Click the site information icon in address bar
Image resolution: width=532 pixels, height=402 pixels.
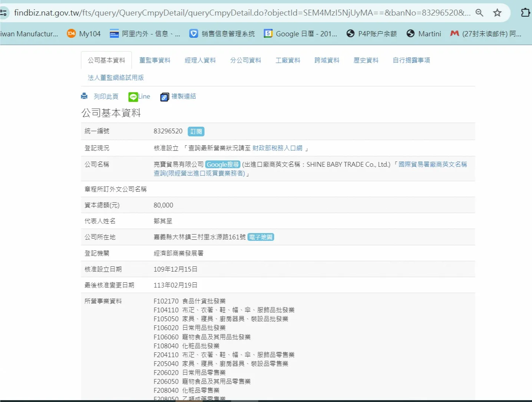(4, 13)
